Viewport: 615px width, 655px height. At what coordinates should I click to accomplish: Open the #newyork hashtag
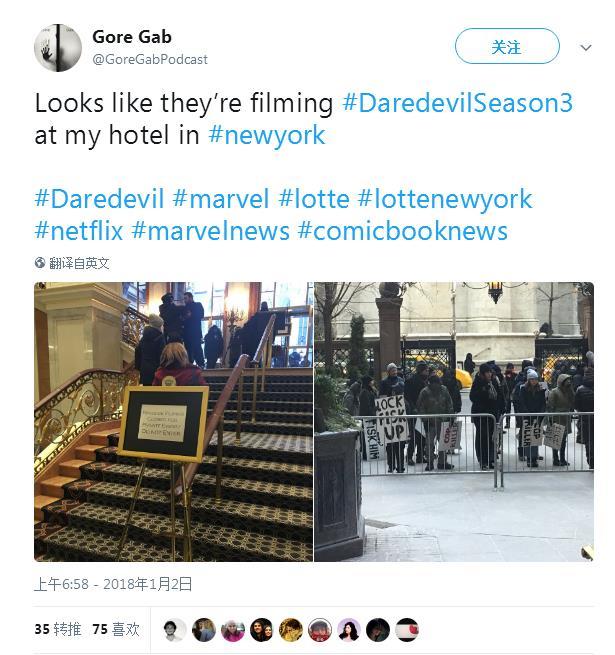267,135
